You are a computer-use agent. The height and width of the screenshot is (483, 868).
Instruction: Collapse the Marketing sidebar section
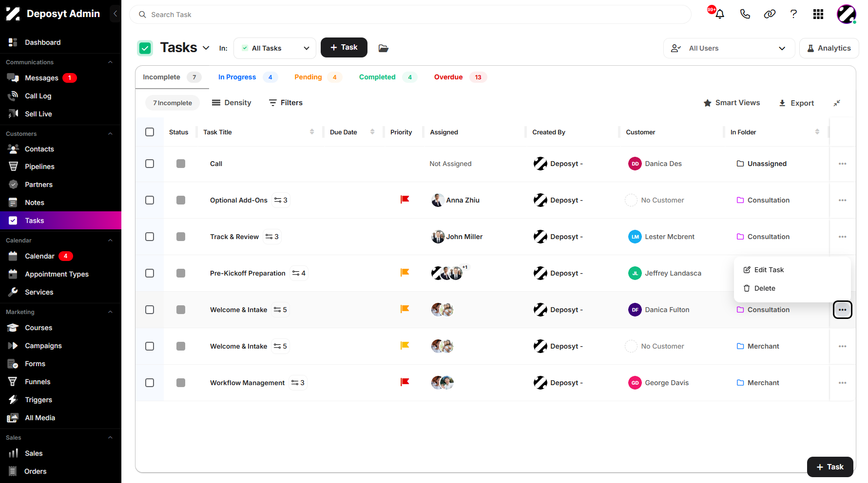110,312
